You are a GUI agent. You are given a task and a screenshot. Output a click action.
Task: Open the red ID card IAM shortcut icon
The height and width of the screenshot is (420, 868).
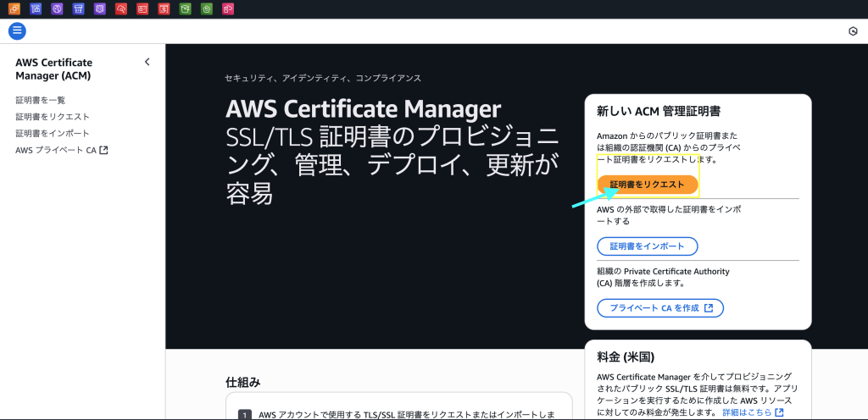[142, 8]
